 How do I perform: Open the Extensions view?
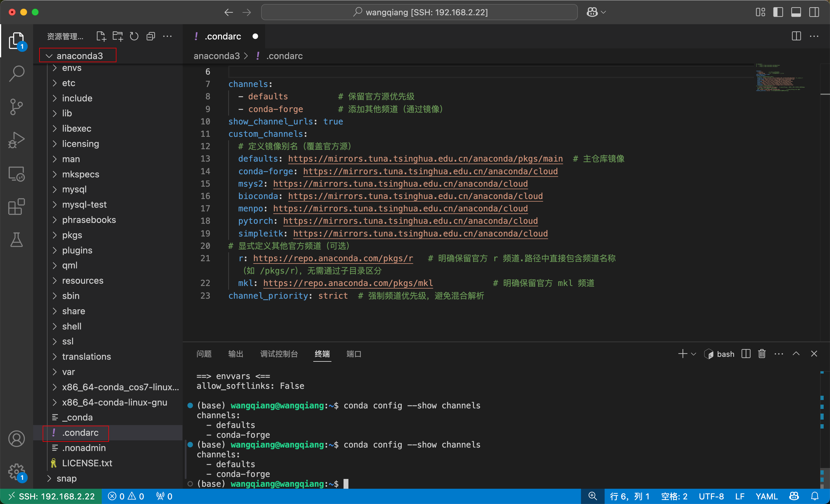coord(16,206)
